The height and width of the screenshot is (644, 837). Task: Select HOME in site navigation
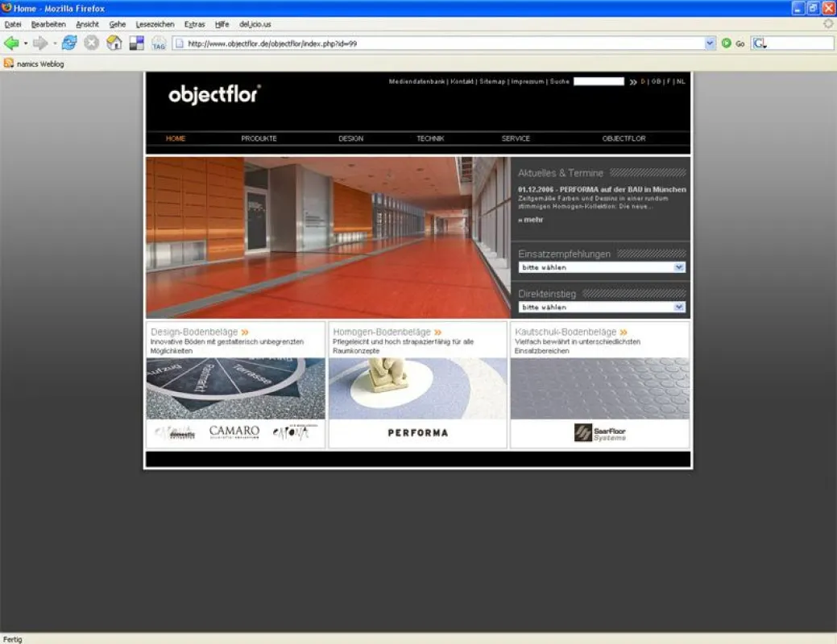point(176,138)
